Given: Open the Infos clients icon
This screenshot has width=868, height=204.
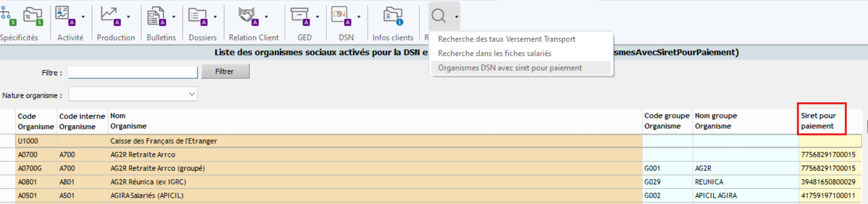Looking at the screenshot, I should tap(393, 16).
